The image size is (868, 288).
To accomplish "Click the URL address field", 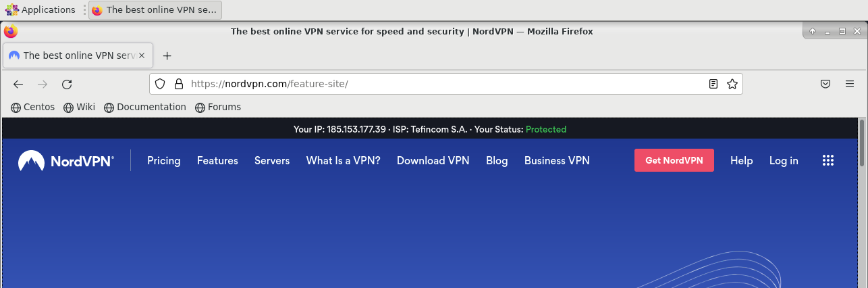I will (439, 84).
